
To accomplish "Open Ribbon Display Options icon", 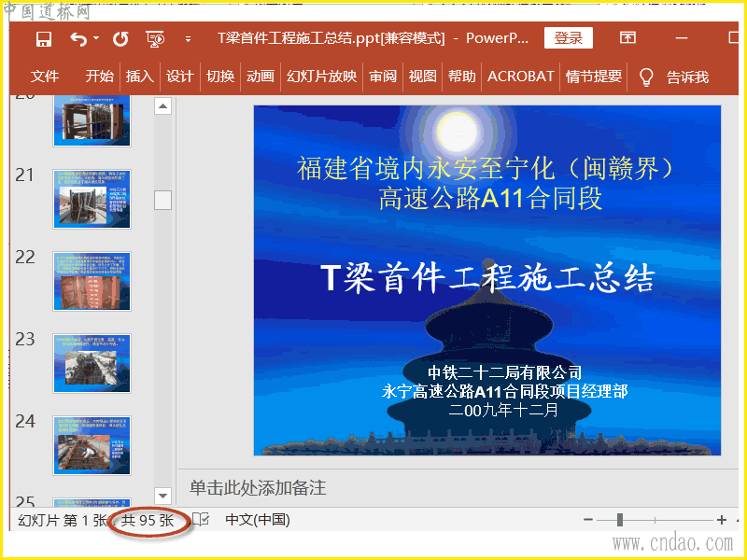I will 627,37.
